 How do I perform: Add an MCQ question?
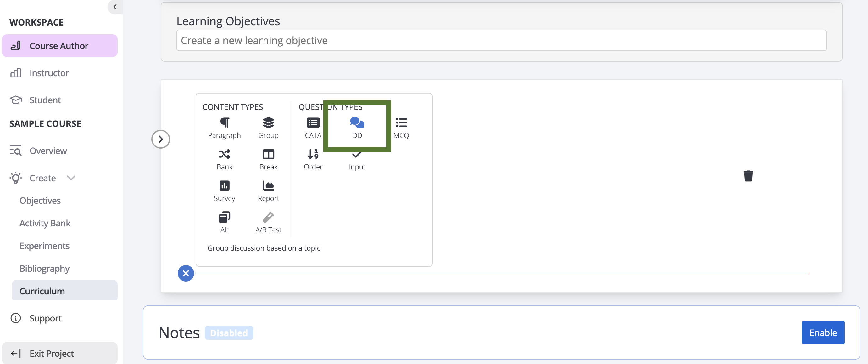401,128
